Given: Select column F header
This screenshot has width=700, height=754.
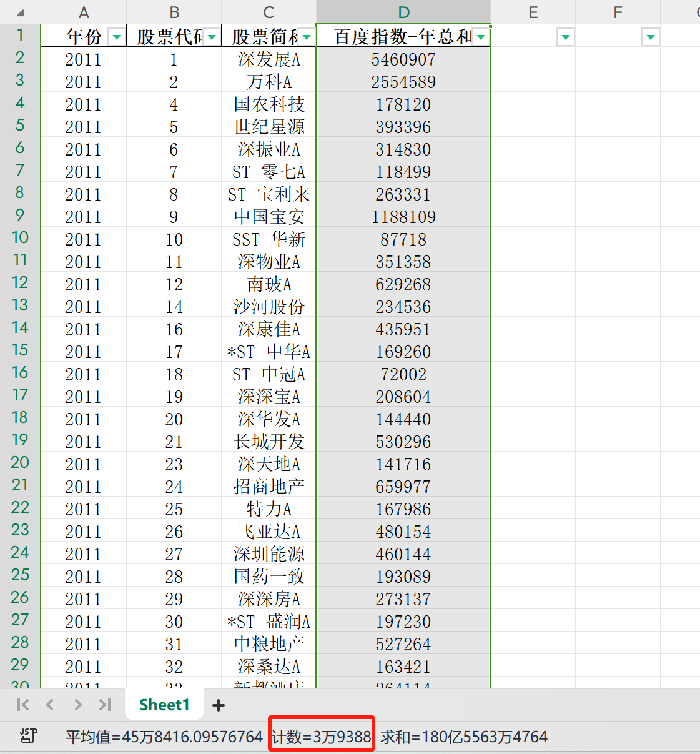Looking at the screenshot, I should tap(618, 12).
